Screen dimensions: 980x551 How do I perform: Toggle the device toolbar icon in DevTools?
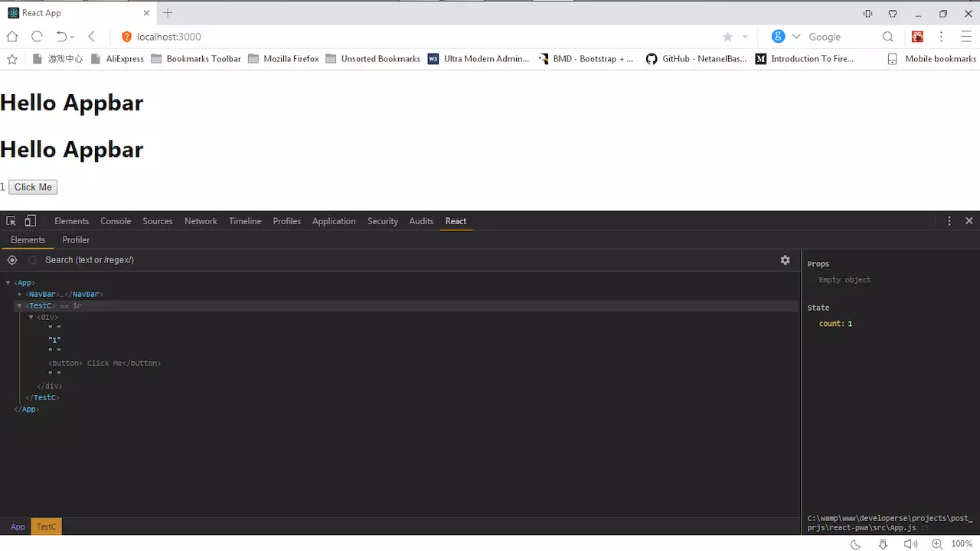click(x=30, y=220)
